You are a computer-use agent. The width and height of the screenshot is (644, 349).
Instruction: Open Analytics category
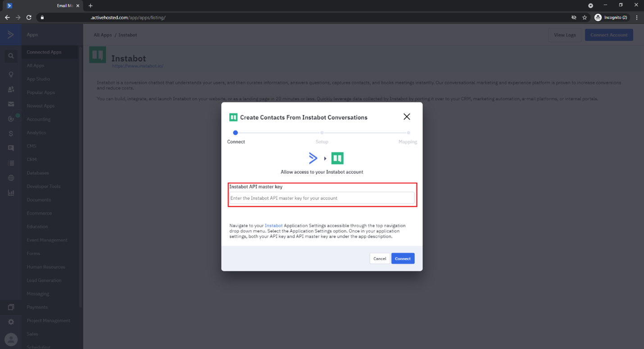(36, 133)
